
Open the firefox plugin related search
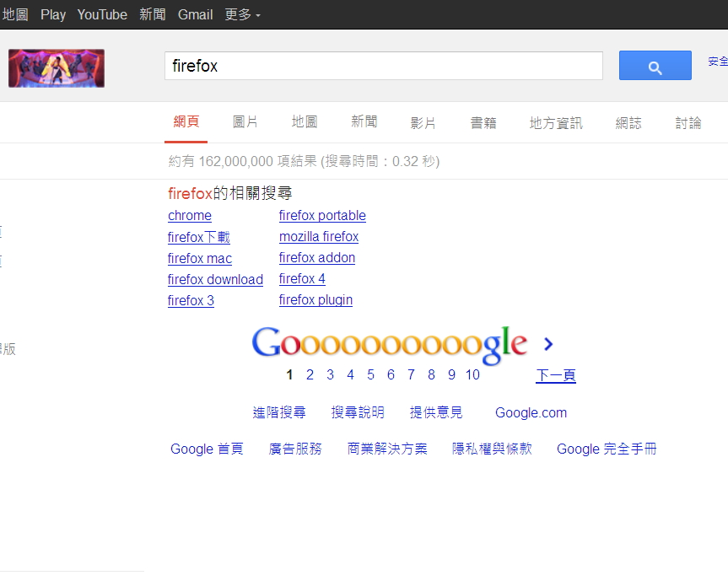click(315, 300)
